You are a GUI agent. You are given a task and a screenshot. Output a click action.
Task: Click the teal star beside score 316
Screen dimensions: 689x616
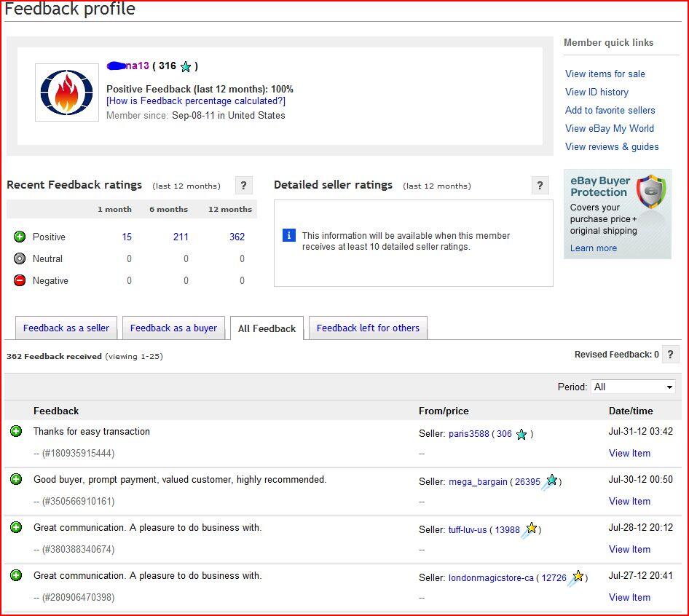(x=186, y=67)
